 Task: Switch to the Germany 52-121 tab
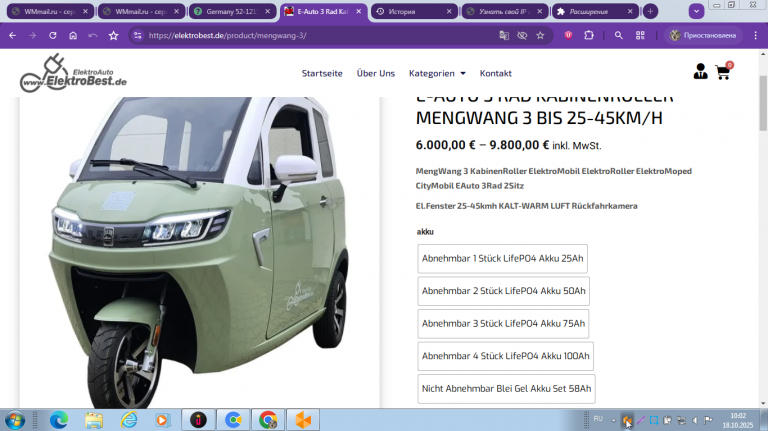[231, 11]
